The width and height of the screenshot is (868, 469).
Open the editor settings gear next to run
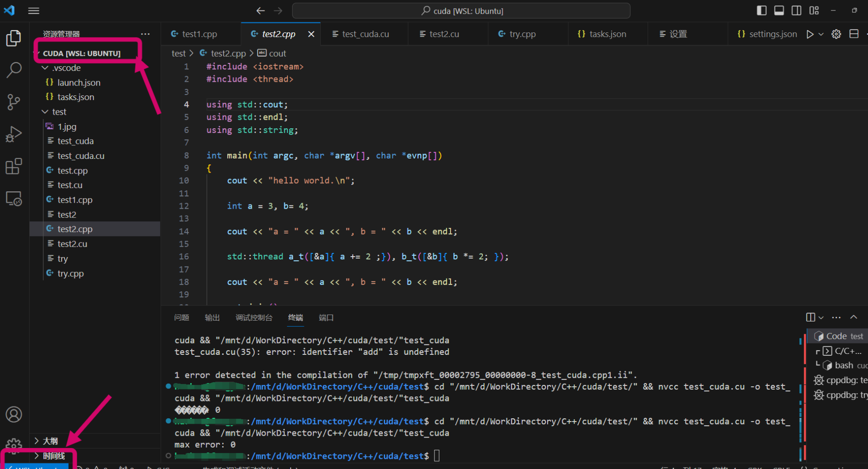pos(836,34)
